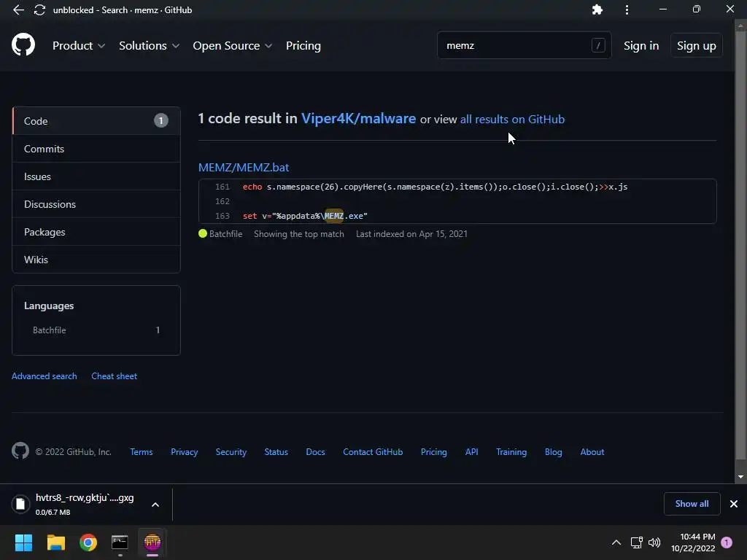Launch Chrome from the taskbar
This screenshot has width=747, height=560.
(88, 542)
